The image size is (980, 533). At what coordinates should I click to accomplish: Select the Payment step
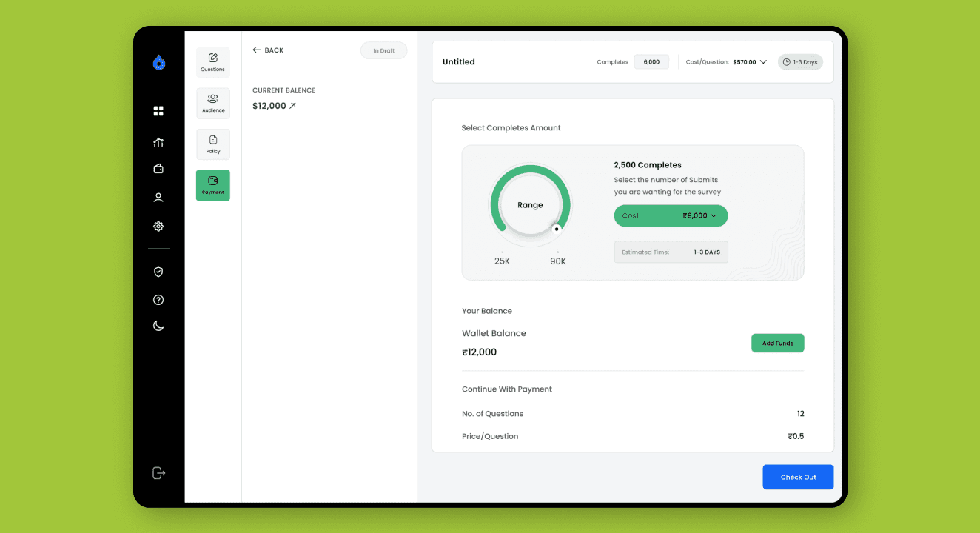213,185
